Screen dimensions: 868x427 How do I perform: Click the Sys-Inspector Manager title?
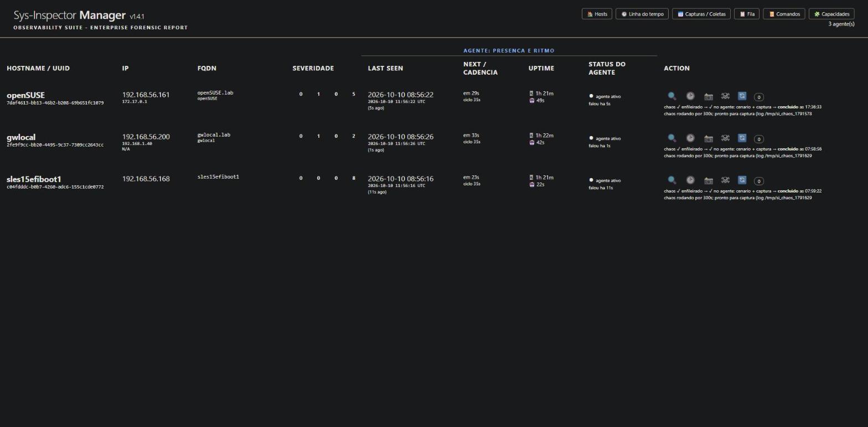pos(69,15)
